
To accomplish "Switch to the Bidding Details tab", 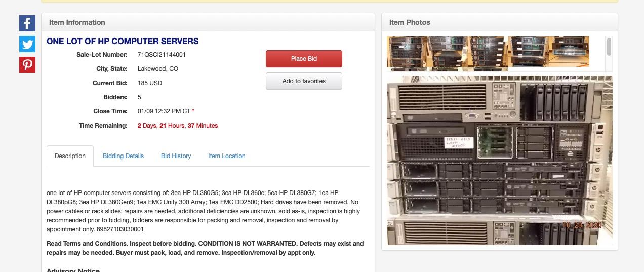I will coord(123,156).
